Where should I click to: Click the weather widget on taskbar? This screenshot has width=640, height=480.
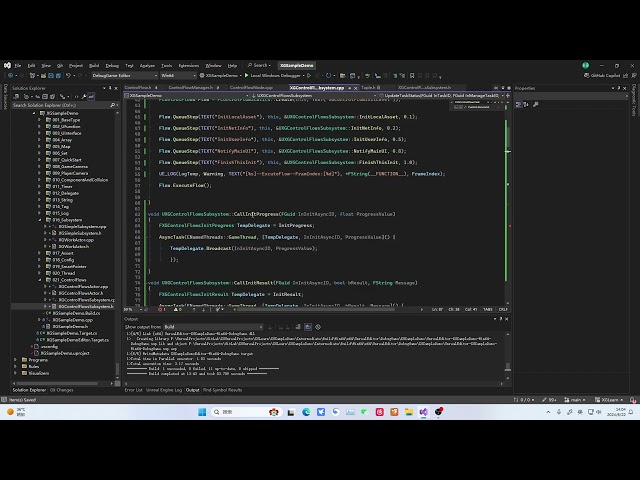click(x=16, y=412)
